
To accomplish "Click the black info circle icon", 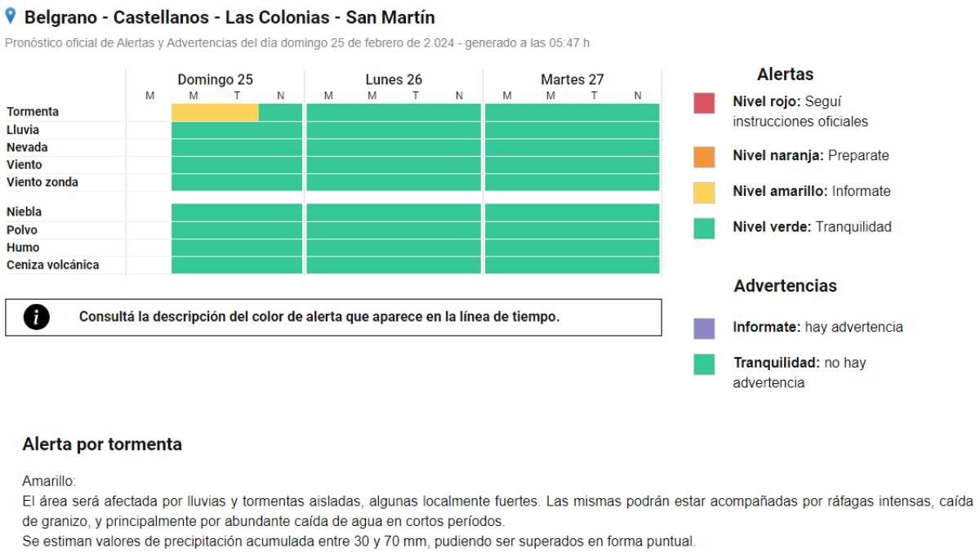I will pos(37,318).
